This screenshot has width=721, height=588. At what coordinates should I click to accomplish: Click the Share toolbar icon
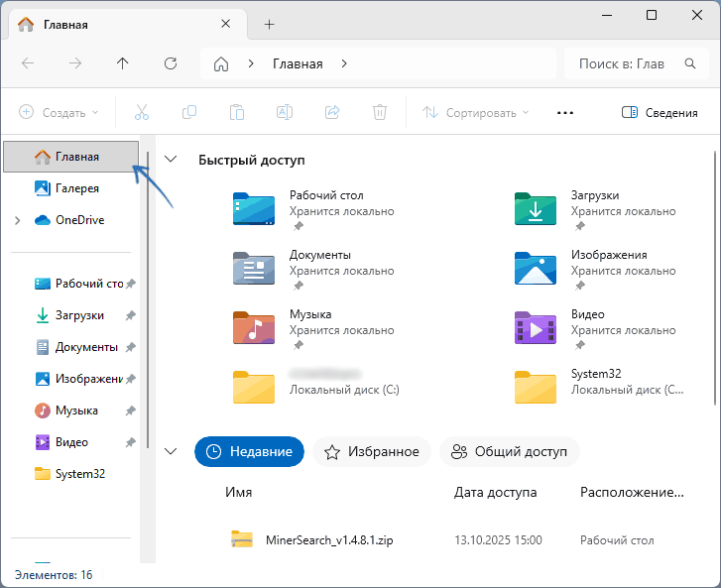[332, 112]
